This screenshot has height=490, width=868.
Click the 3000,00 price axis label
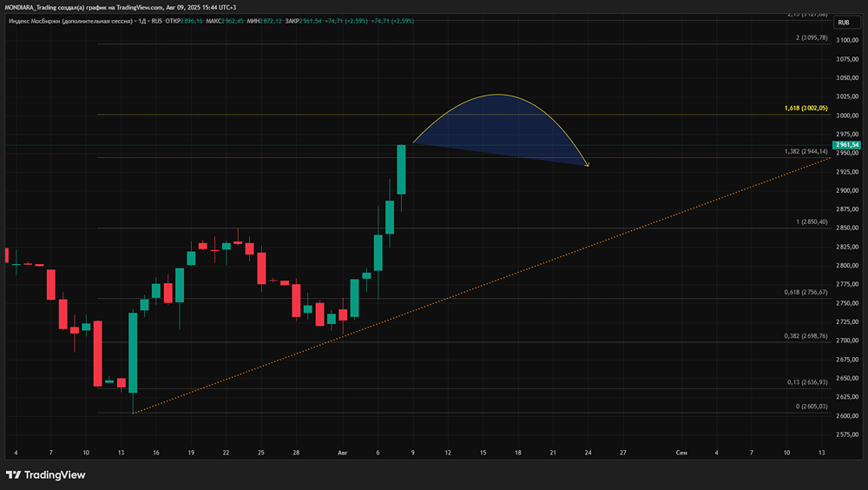click(x=847, y=116)
